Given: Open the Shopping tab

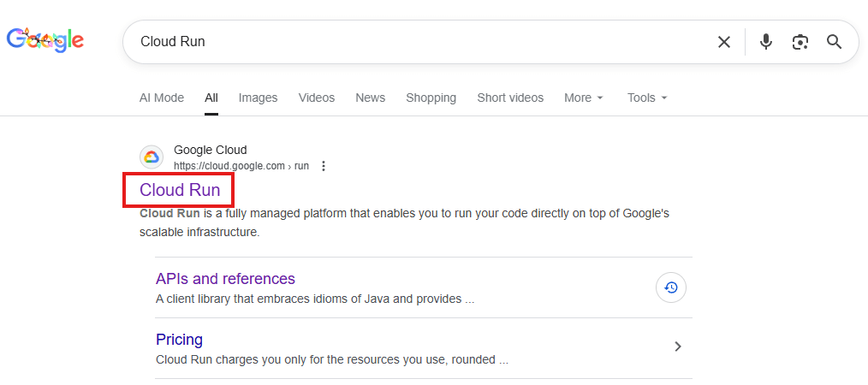Looking at the screenshot, I should pos(431,98).
